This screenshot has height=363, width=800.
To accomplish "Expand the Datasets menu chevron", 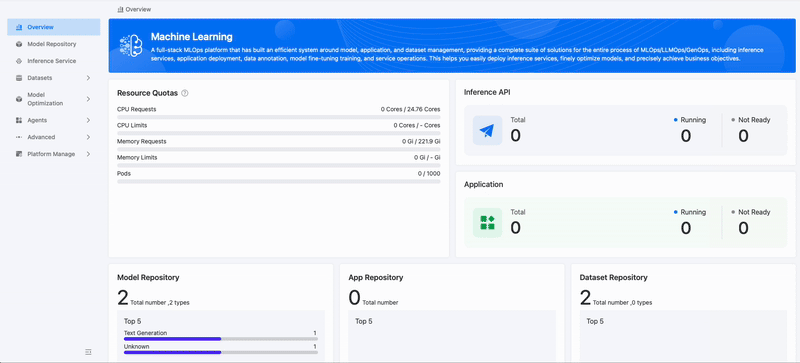I will [x=88, y=78].
